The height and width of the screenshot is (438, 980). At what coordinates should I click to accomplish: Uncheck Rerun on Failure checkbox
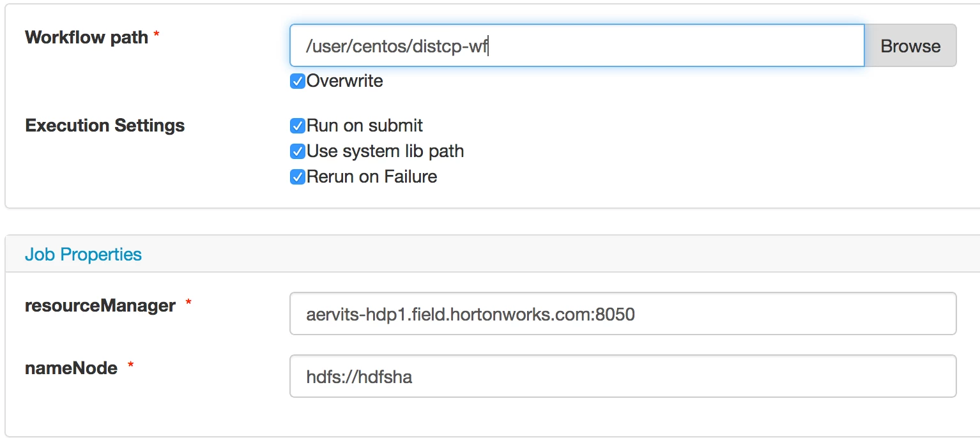[x=297, y=177]
